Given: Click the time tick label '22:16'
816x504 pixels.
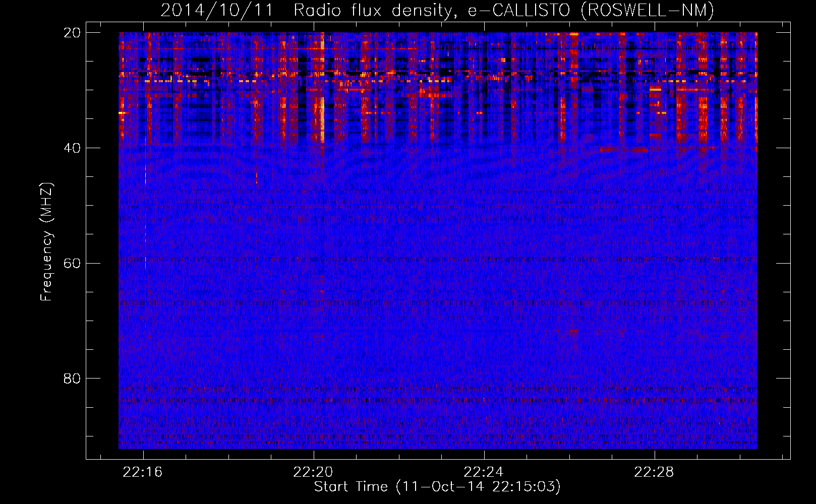Looking at the screenshot, I should click(x=143, y=472).
